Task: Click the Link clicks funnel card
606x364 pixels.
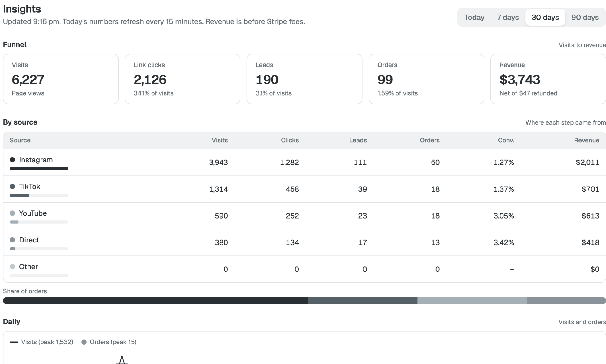Action: click(x=183, y=79)
